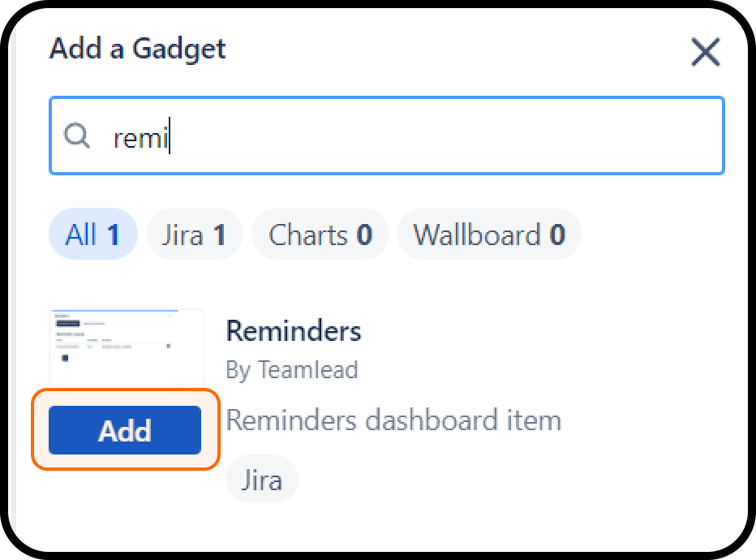This screenshot has width=756, height=560.
Task: Click the Reminders gadget title
Action: [294, 331]
